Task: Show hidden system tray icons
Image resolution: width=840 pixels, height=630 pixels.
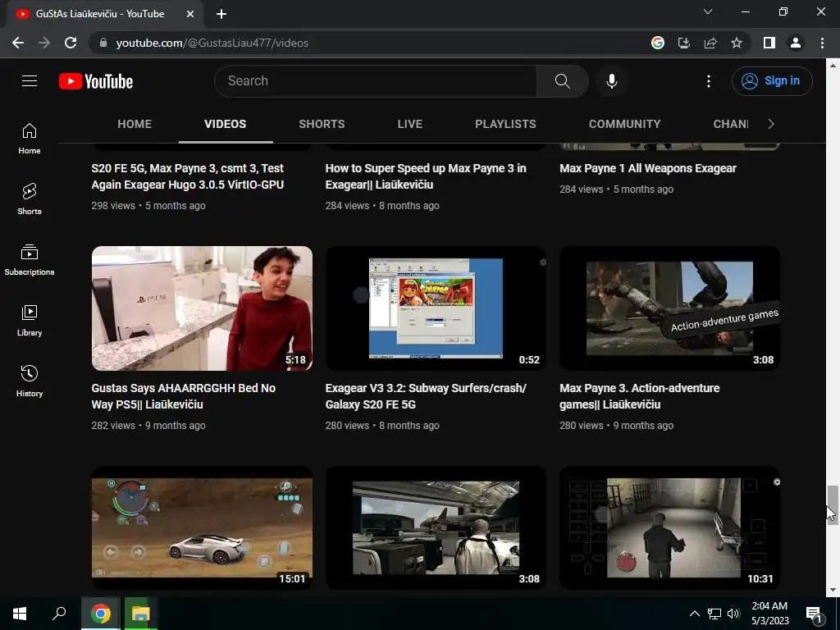Action: 694,614
